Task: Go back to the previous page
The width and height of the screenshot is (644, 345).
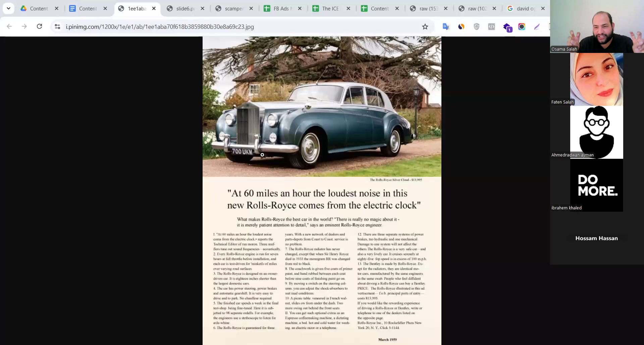Action: click(9, 26)
